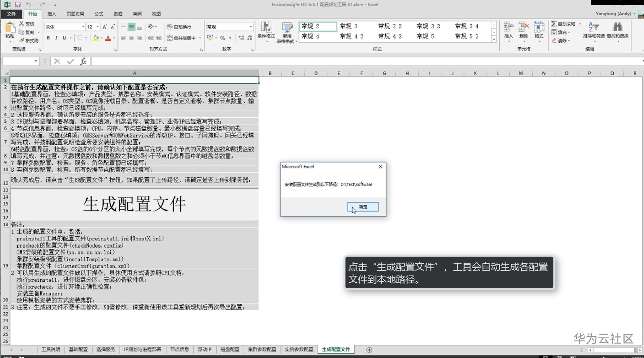
Task: Click the Increase Indent icon
Action: (159, 38)
